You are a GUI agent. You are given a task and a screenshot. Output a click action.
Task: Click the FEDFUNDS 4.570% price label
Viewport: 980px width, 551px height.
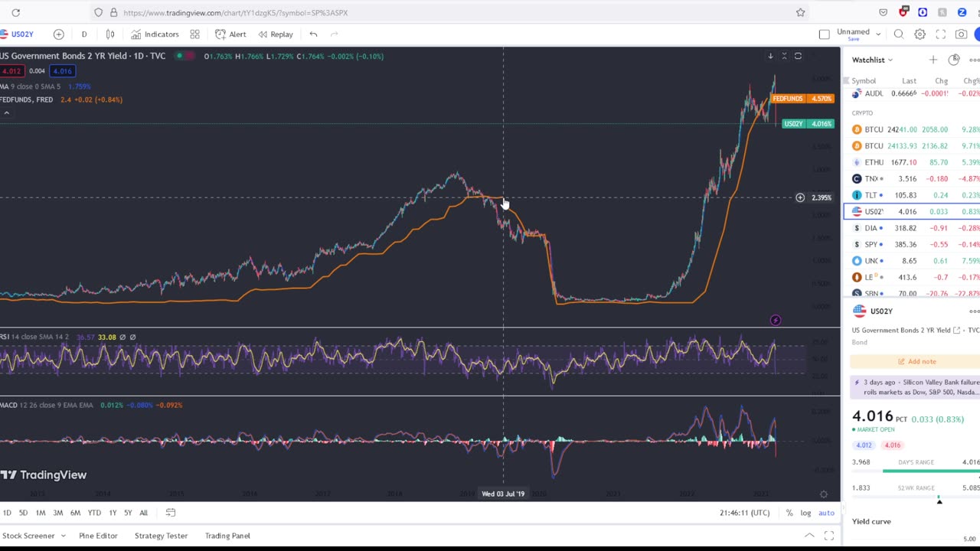pyautogui.click(x=802, y=99)
